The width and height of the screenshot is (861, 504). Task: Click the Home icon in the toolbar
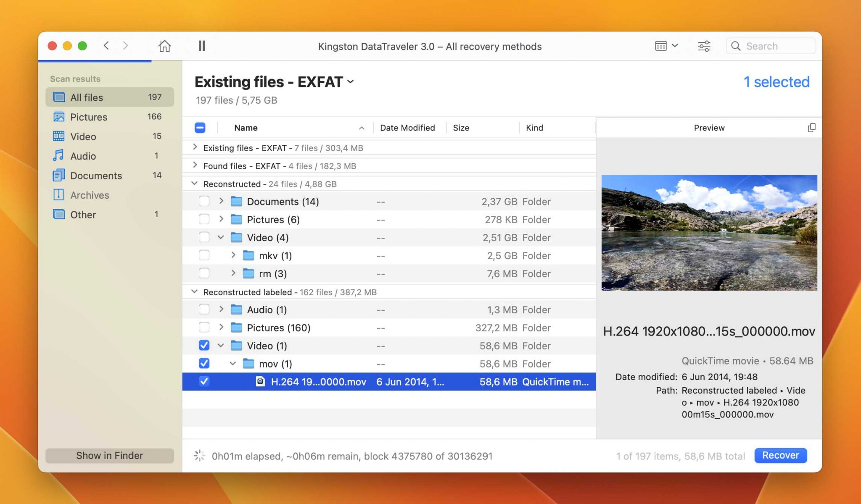click(164, 46)
